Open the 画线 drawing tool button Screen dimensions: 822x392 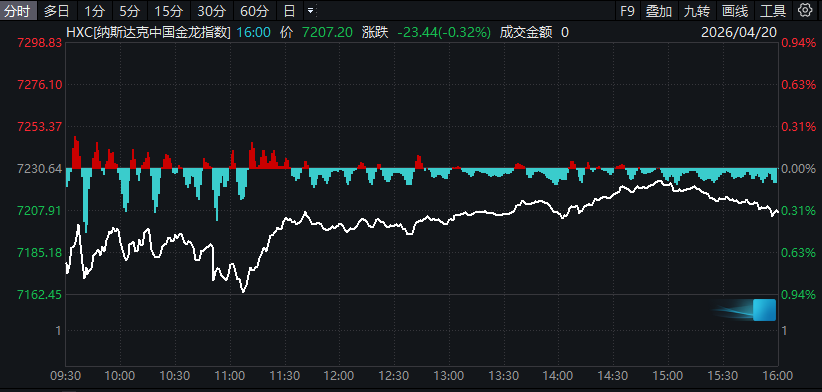(735, 10)
